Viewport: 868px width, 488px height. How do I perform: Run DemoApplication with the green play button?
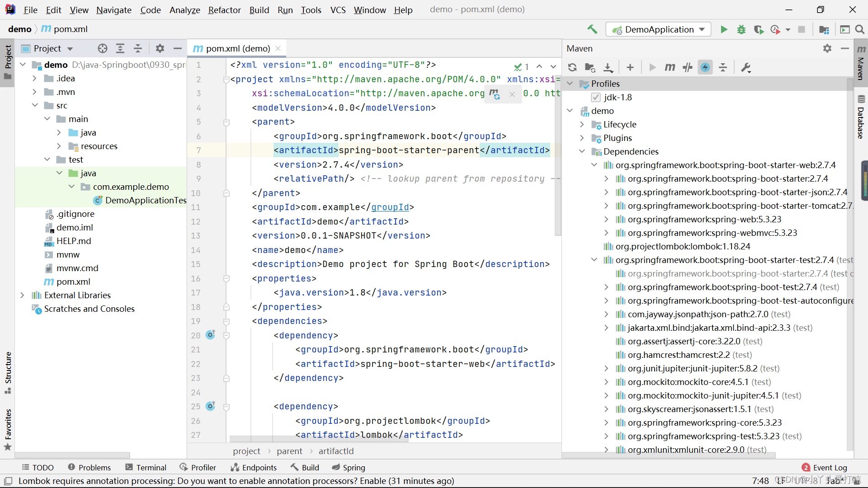[x=724, y=29]
